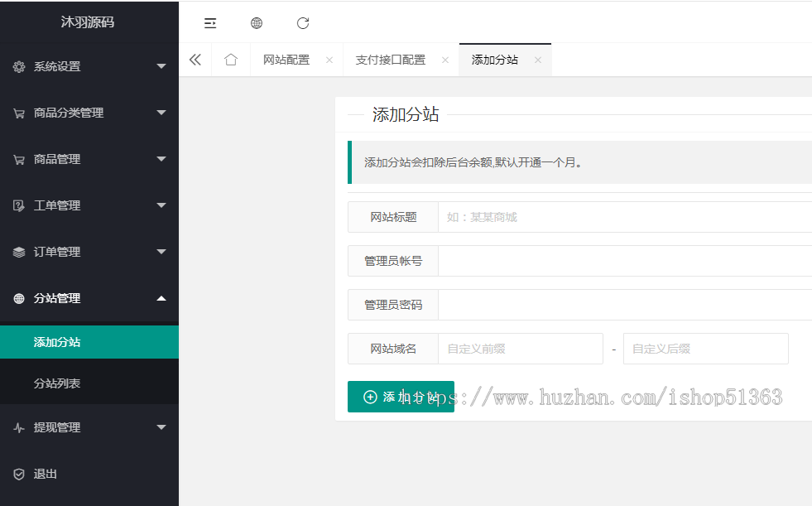The height and width of the screenshot is (506, 812).
Task: Collapse the 分站管理 menu arrow
Action: (x=161, y=298)
